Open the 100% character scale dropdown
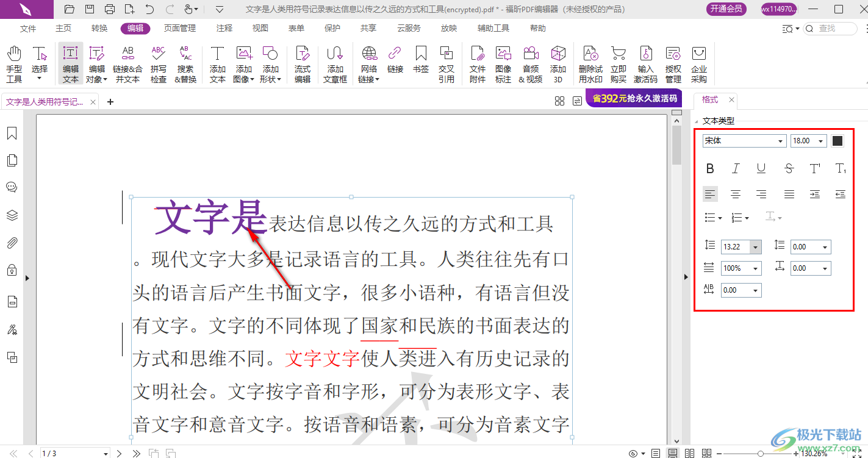Image resolution: width=868 pixels, height=458 pixels. 756,268
